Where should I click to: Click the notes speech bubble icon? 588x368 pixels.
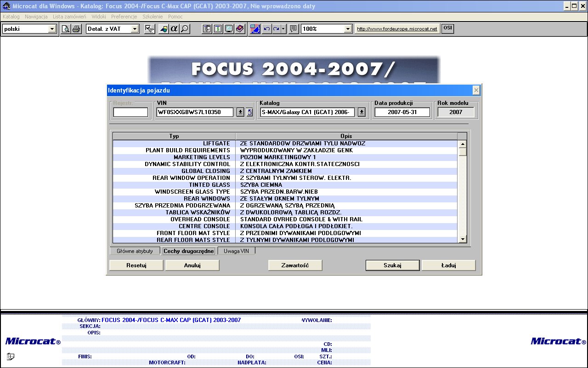pyautogui.click(x=294, y=29)
